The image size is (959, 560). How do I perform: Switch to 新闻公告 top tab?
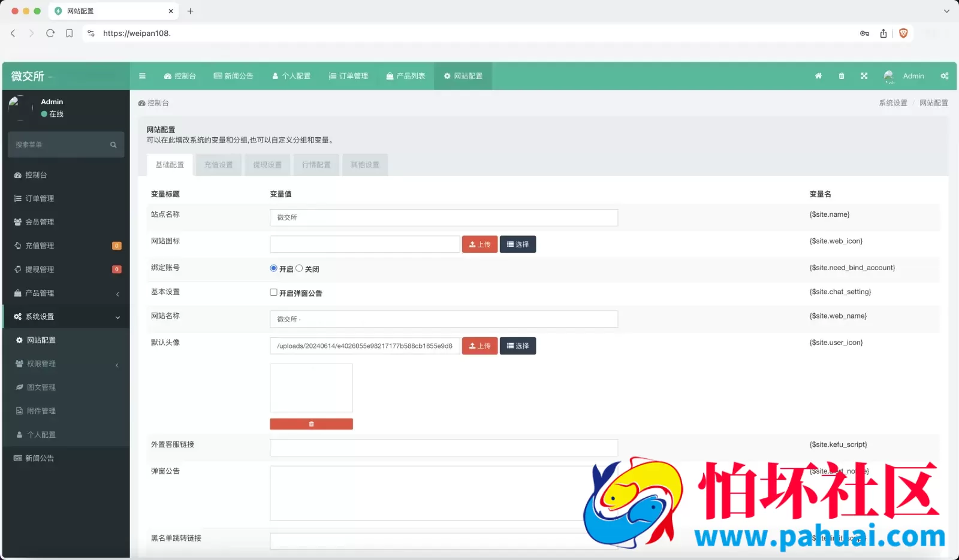pyautogui.click(x=234, y=76)
